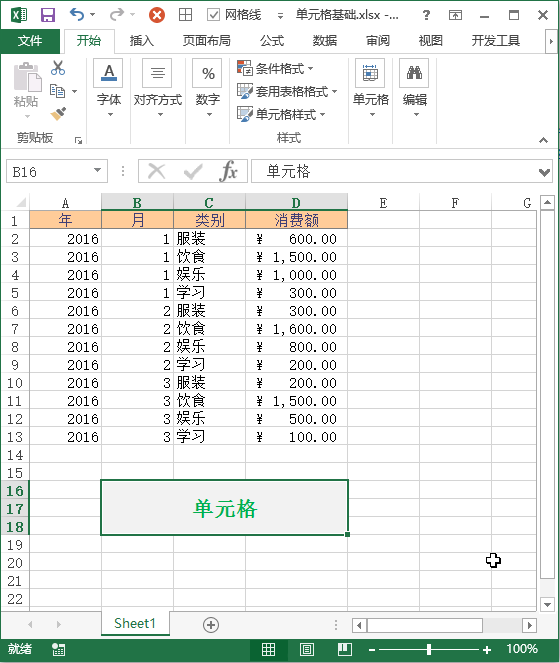
Task: Select the merged cell labeled 单元格
Action: tap(225, 508)
